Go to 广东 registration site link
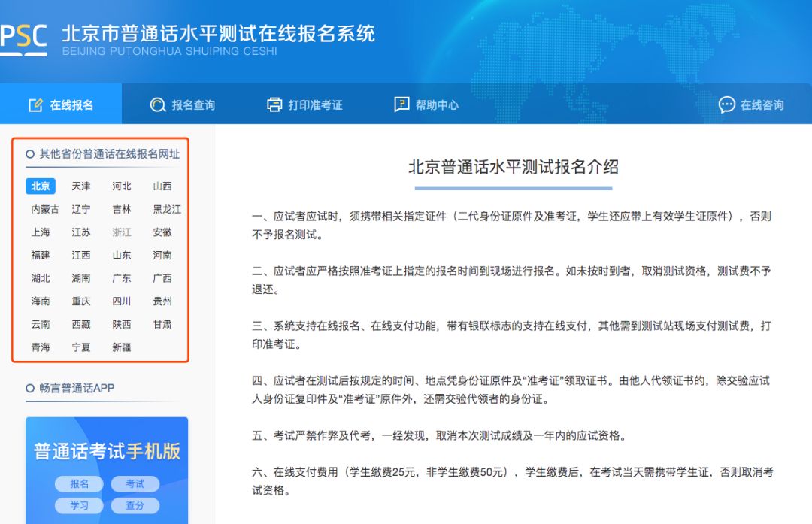812x524 pixels. coord(121,278)
